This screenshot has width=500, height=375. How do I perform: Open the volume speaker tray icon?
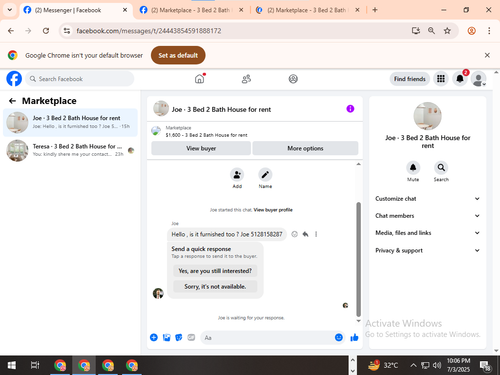tap(437, 365)
